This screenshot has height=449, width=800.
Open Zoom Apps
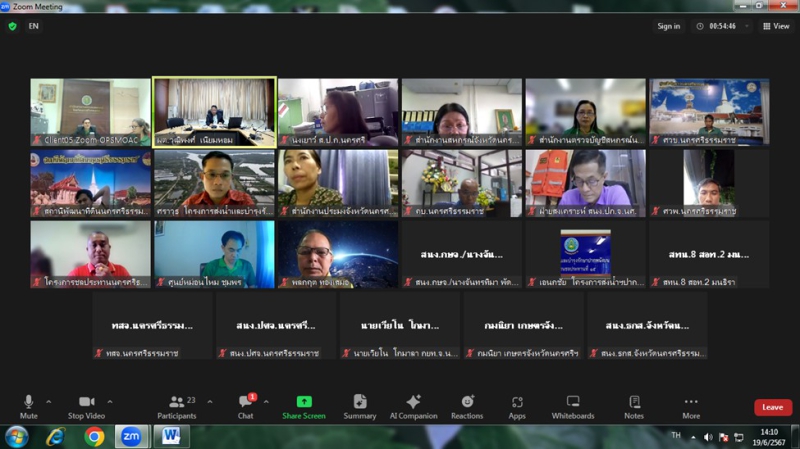click(x=517, y=405)
